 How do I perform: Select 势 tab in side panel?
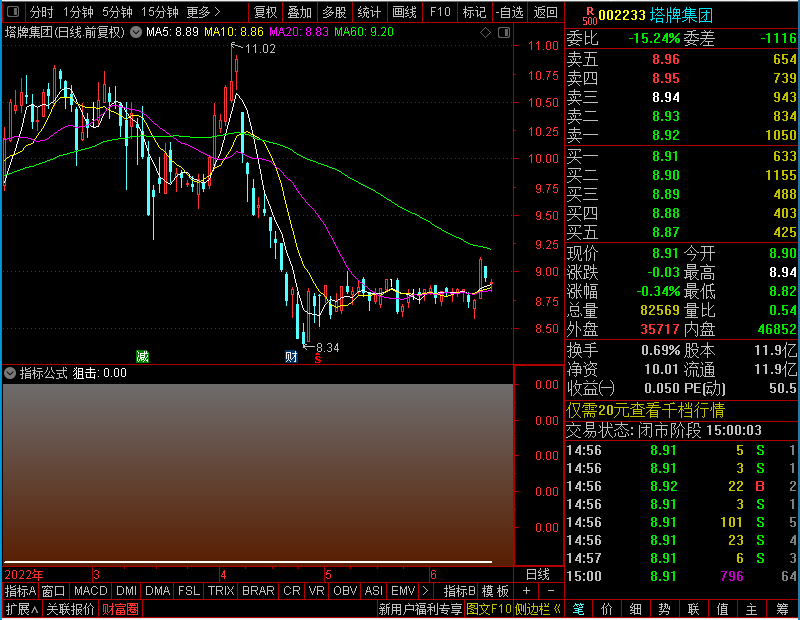pyautogui.click(x=664, y=609)
